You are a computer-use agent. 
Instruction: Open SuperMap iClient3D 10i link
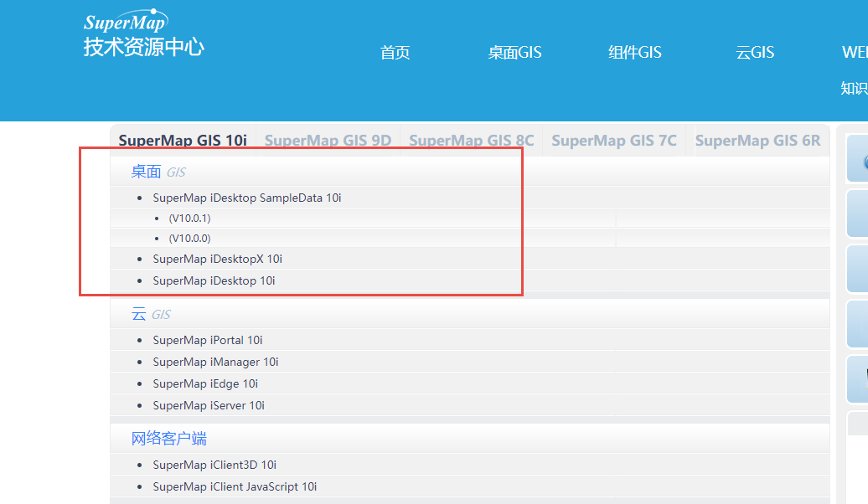coord(214,465)
